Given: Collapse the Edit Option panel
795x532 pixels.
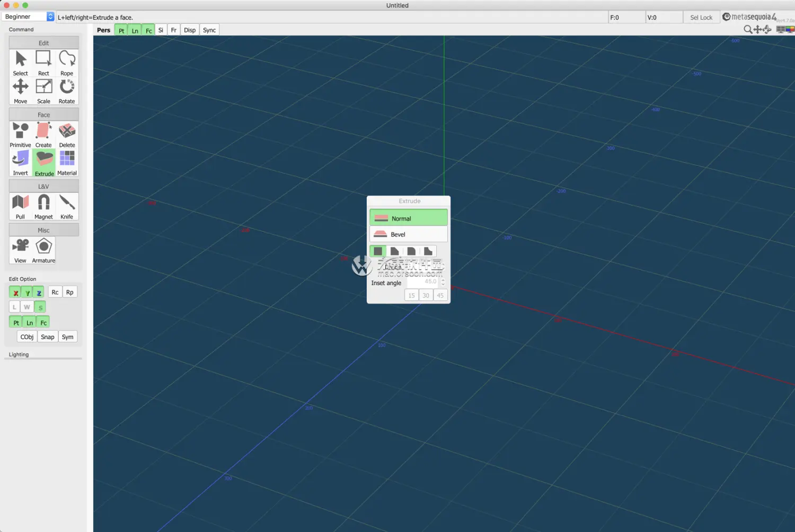Looking at the screenshot, I should 22,279.
